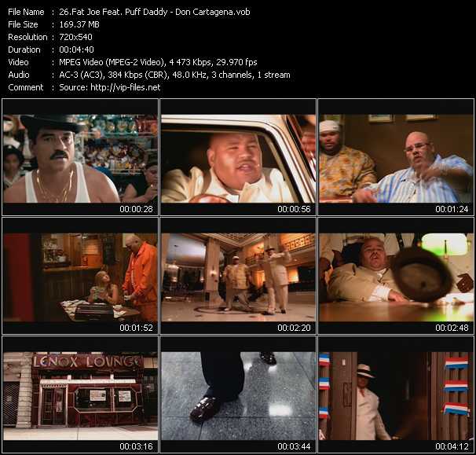The image size is (476, 455).
Task: Click the timestamp 00:01:52
Action: 137,328
